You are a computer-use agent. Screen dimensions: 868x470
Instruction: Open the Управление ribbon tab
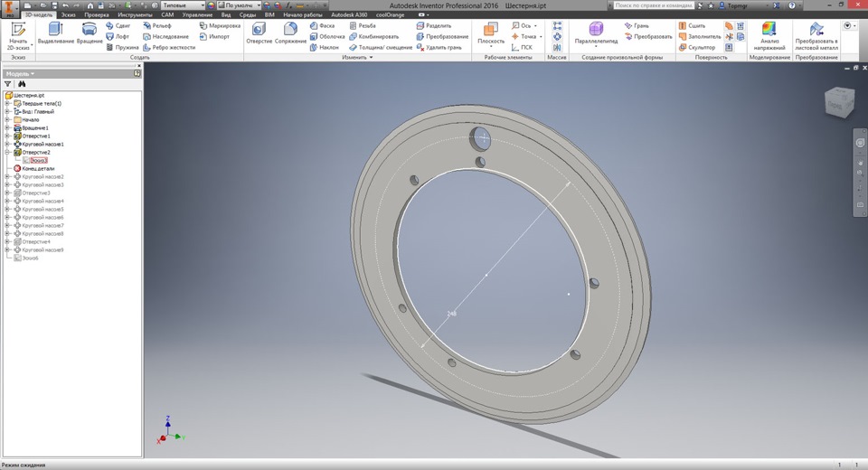(197, 15)
